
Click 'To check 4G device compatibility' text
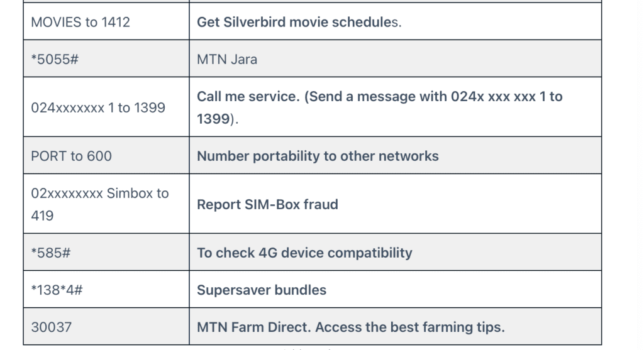[x=304, y=253]
